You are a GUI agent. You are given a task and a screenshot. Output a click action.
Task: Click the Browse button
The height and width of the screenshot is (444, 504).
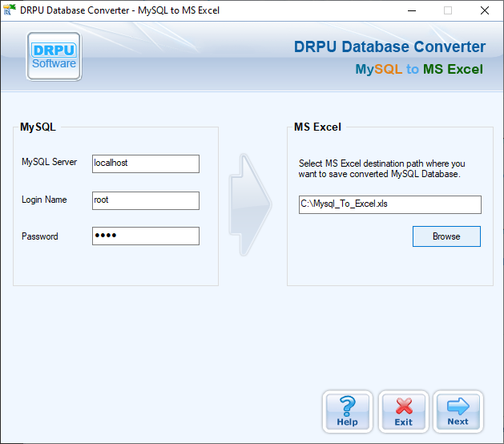click(x=446, y=236)
